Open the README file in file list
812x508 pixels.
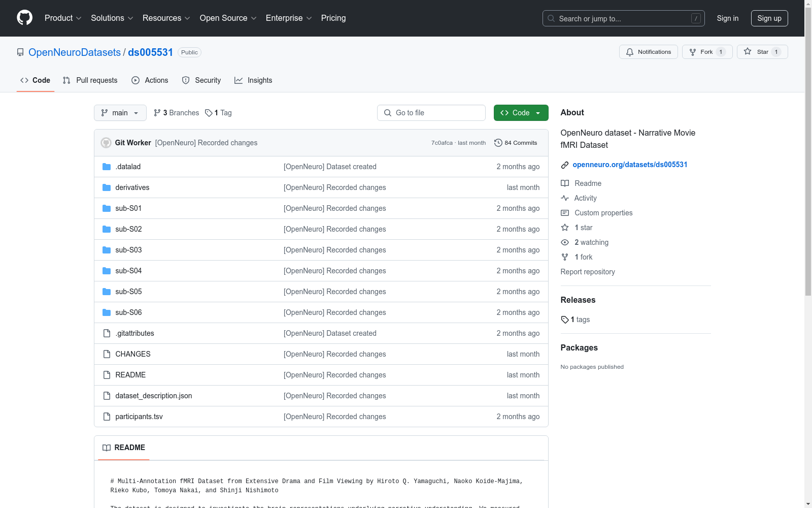pos(130,375)
